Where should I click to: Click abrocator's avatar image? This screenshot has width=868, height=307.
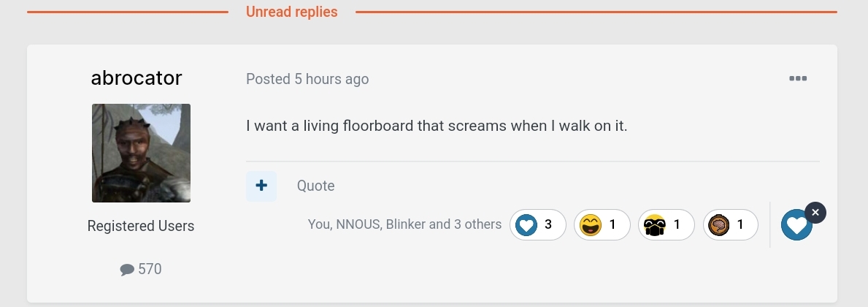pyautogui.click(x=141, y=153)
